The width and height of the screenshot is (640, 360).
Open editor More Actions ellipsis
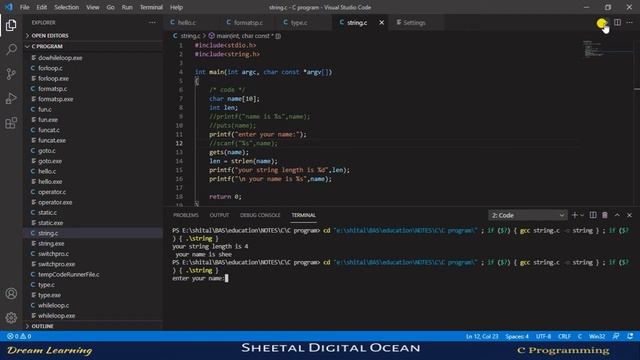[x=629, y=22]
